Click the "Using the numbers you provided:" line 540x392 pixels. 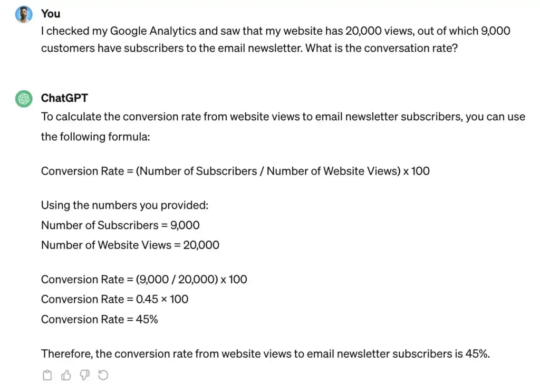[124, 205]
